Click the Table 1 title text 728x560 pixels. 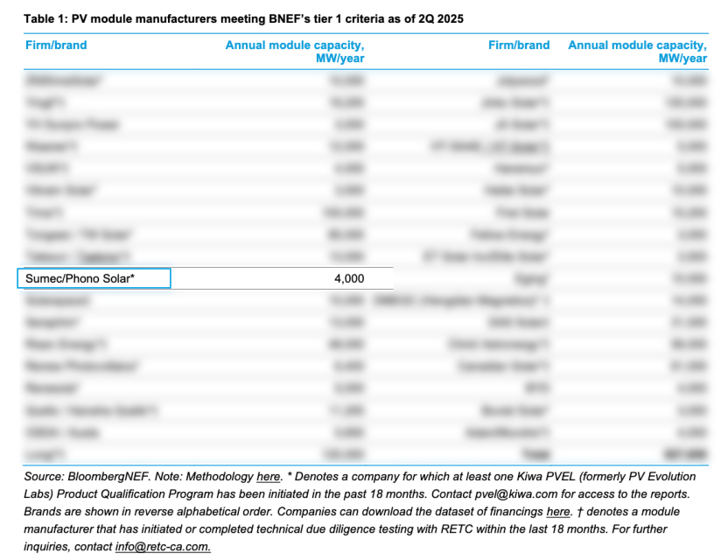244,19
